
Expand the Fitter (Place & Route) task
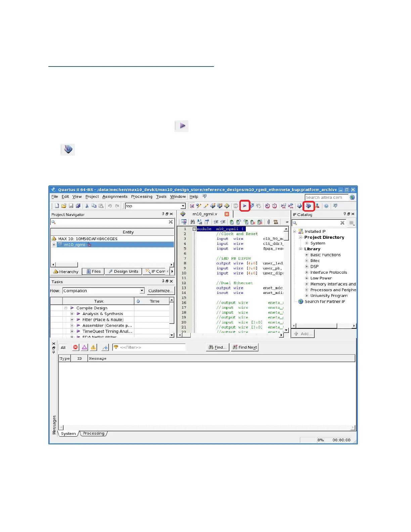pos(72,320)
